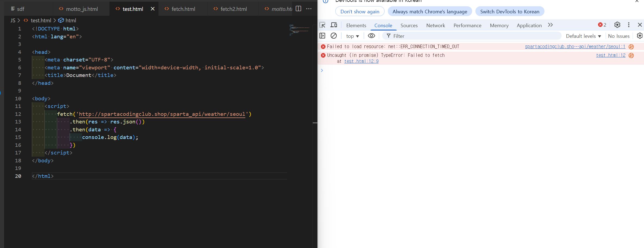This screenshot has width=644, height=248.
Task: Click the closing html tag on line 20
Action: [43, 176]
